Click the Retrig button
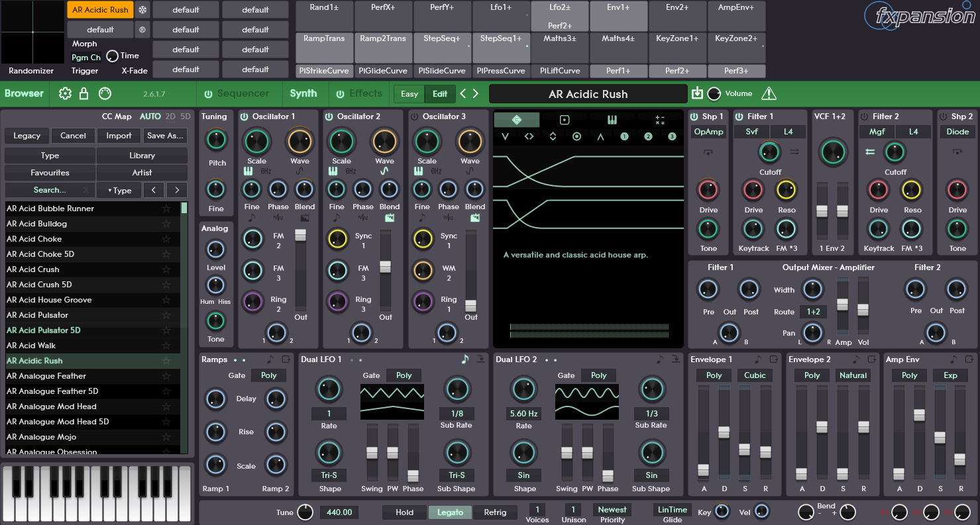 point(495,512)
